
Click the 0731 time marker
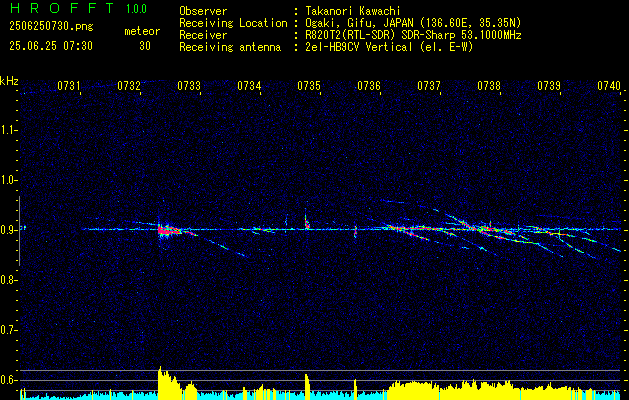pyautogui.click(x=69, y=86)
